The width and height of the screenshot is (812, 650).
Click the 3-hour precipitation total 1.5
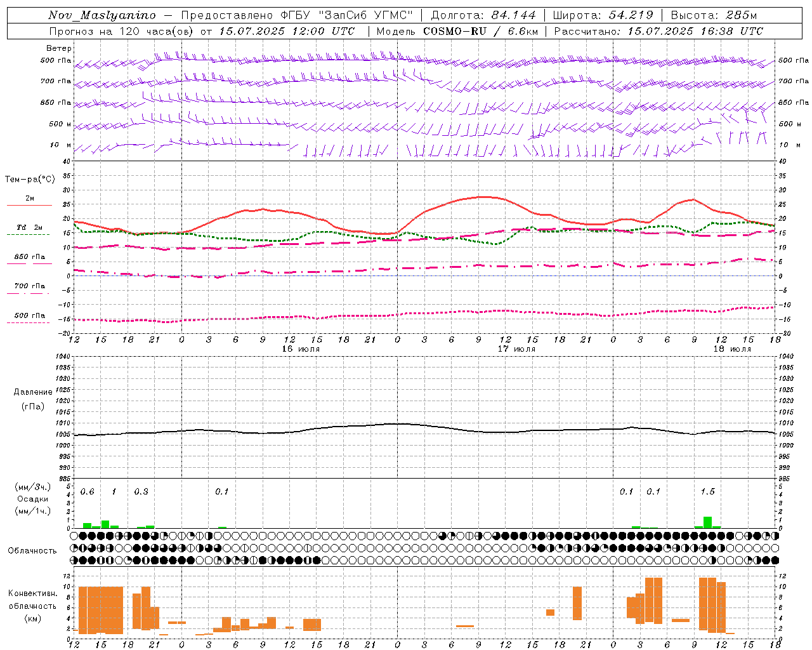[x=707, y=492]
